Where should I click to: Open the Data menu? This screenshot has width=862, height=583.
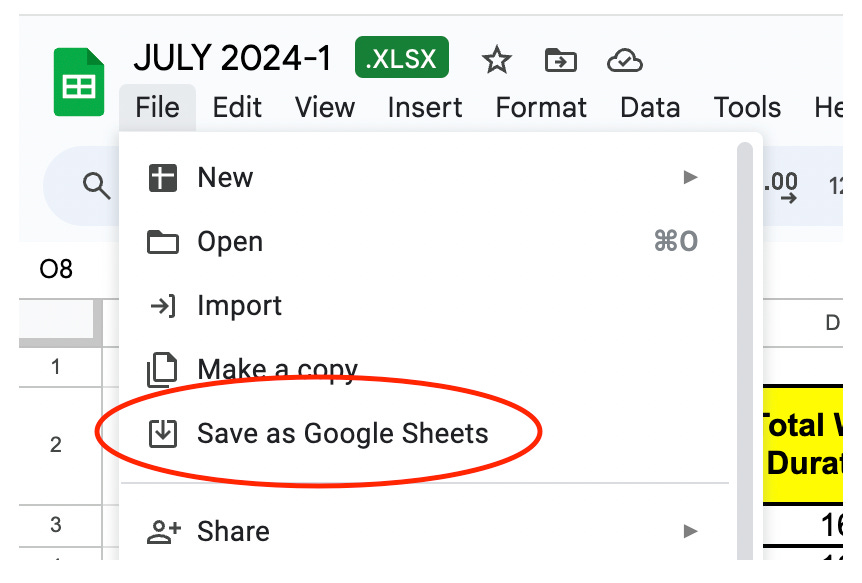click(x=649, y=107)
